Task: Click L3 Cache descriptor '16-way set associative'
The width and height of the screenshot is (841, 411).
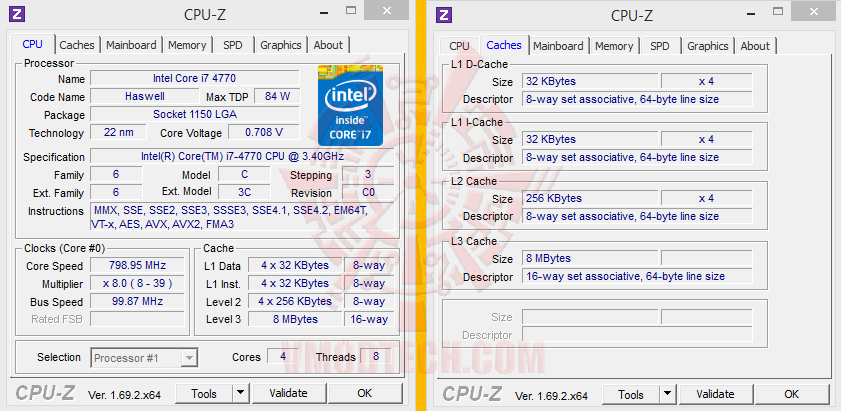Action: coord(637,276)
